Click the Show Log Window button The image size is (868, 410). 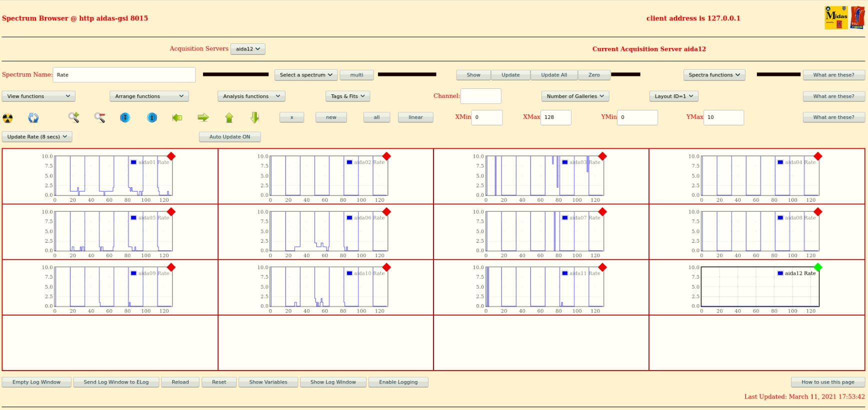(333, 382)
